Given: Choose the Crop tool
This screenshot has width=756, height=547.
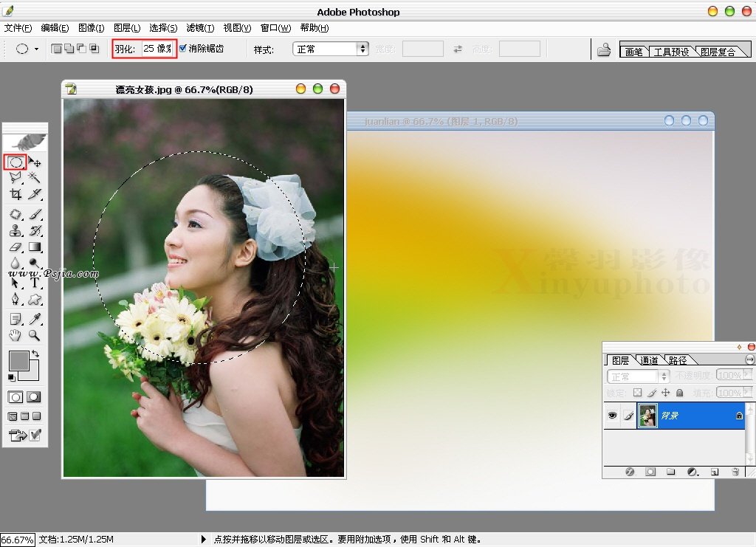Looking at the screenshot, I should (x=16, y=195).
